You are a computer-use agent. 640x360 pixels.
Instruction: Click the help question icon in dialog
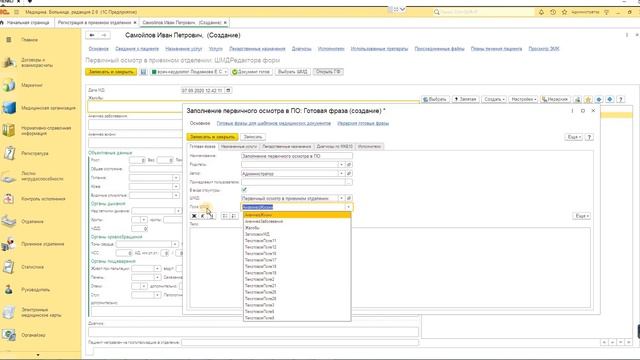[589, 137]
